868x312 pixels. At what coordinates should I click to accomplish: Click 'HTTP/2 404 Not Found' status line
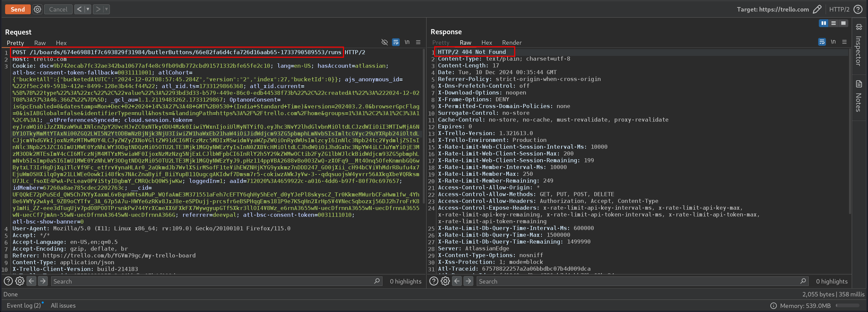point(472,52)
